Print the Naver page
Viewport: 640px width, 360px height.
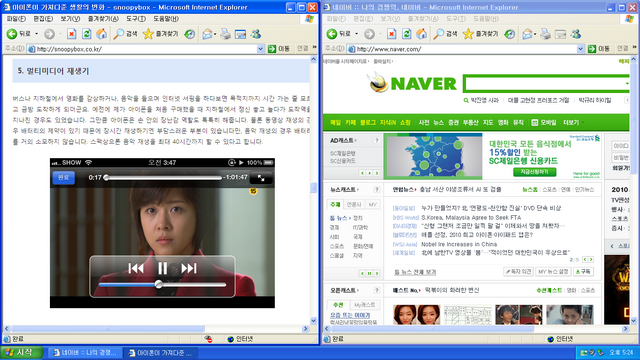(545, 34)
